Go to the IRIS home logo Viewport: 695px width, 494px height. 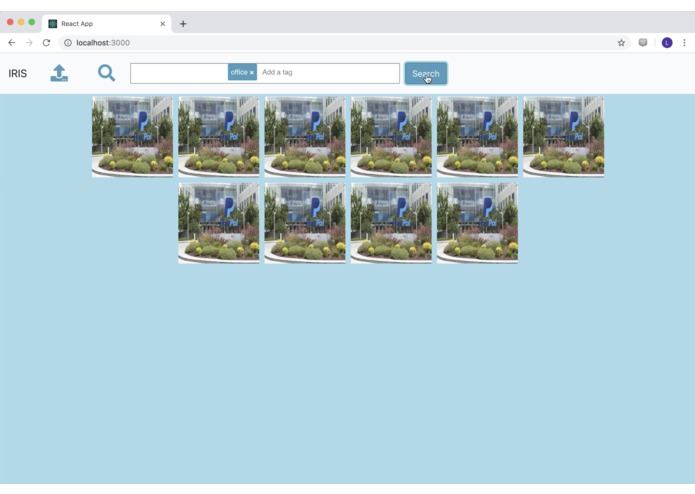(x=18, y=74)
